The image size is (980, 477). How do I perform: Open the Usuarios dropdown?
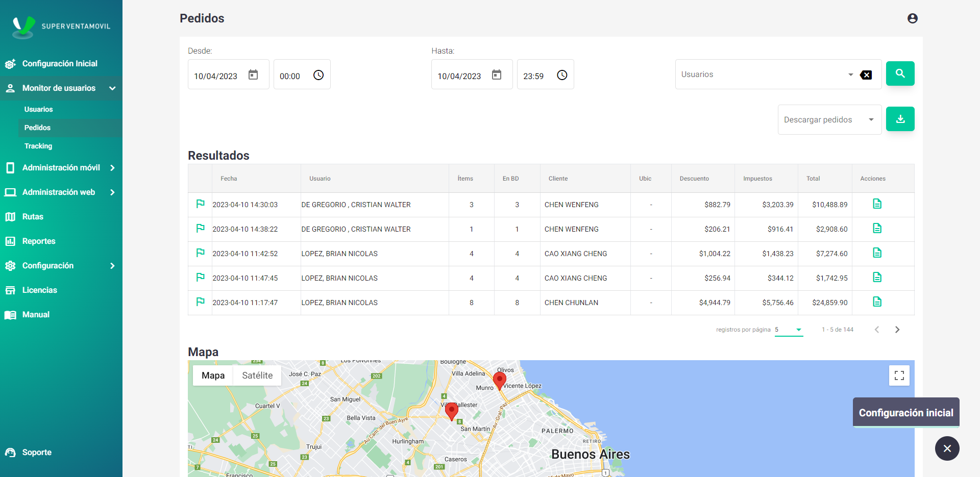pyautogui.click(x=850, y=74)
